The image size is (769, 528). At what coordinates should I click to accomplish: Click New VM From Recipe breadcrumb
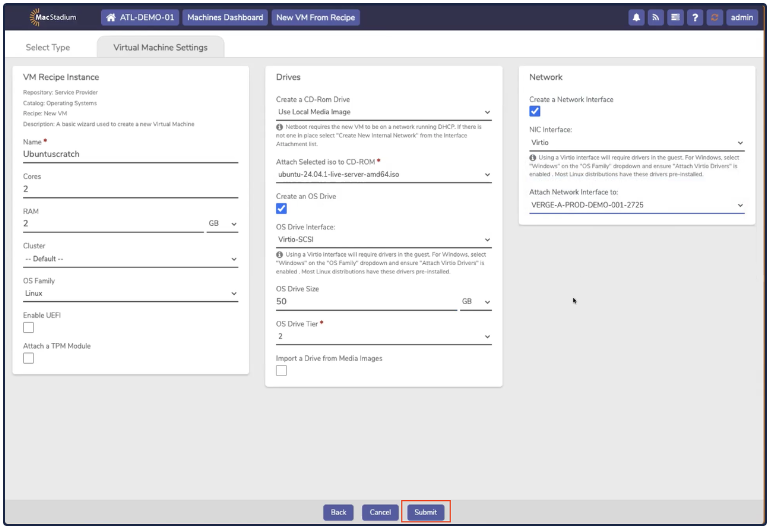(x=315, y=17)
